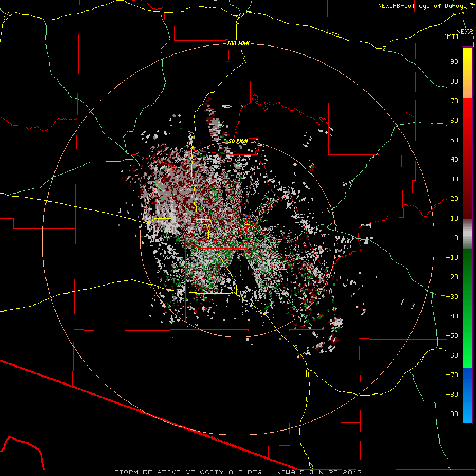The image size is (476, 476).
Task: Click the -70 value on the velocity scale
Action: click(452, 375)
